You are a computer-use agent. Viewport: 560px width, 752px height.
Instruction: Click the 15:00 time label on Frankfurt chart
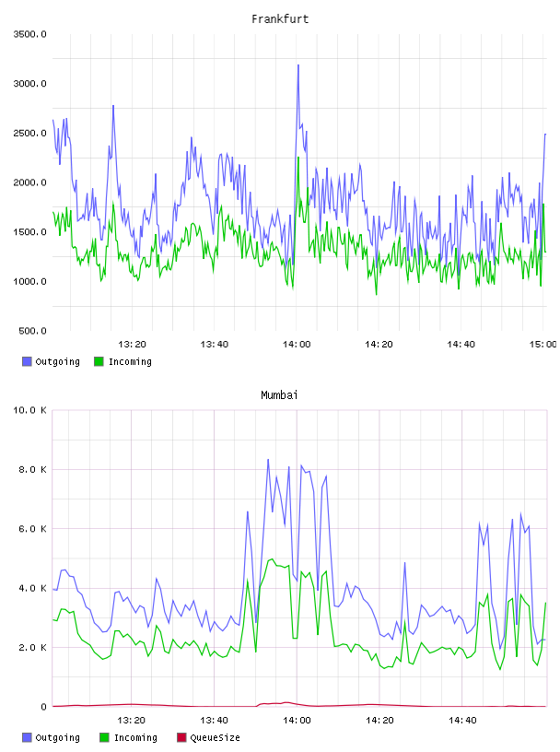tap(542, 345)
